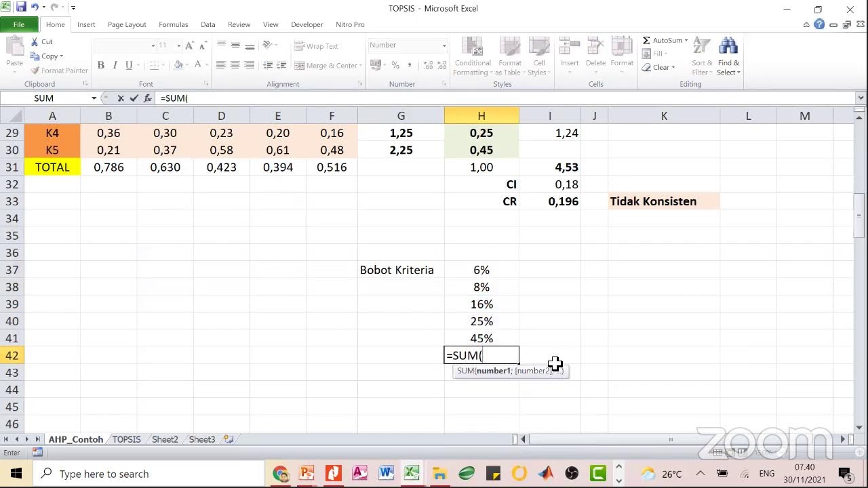Click the Accounting Number Format icon
The image size is (868, 488).
click(x=374, y=65)
